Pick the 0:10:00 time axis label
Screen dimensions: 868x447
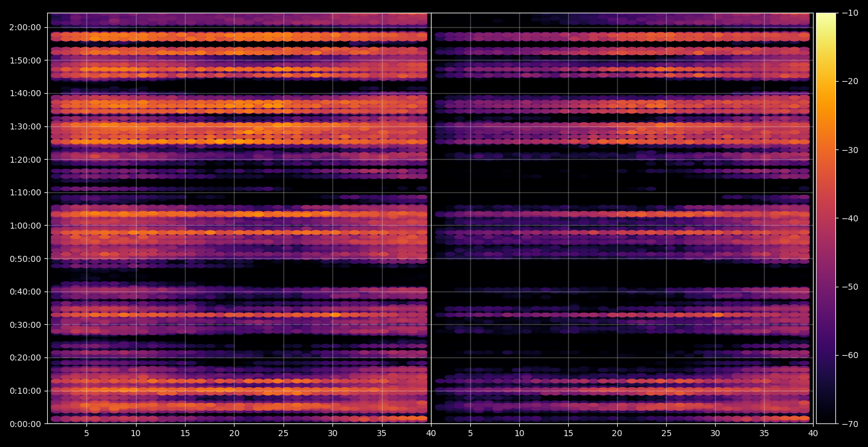[x=25, y=391]
